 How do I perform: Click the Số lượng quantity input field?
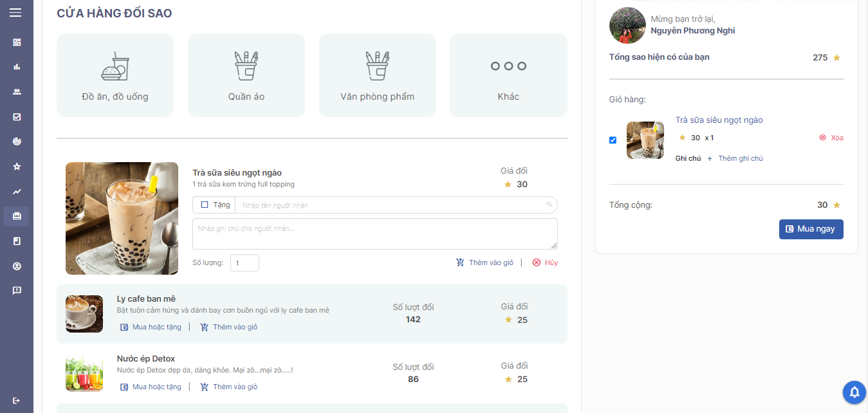tap(245, 262)
